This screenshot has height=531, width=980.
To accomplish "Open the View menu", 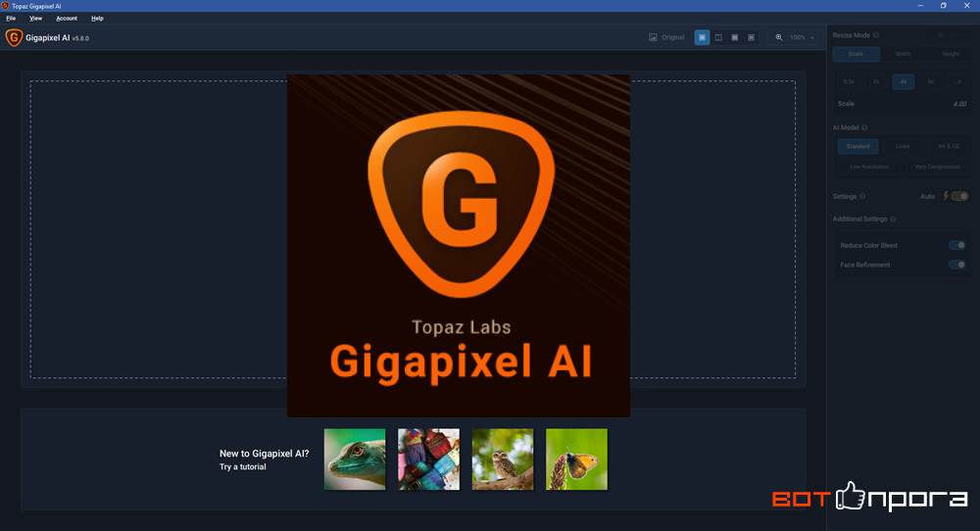I will [x=35, y=18].
